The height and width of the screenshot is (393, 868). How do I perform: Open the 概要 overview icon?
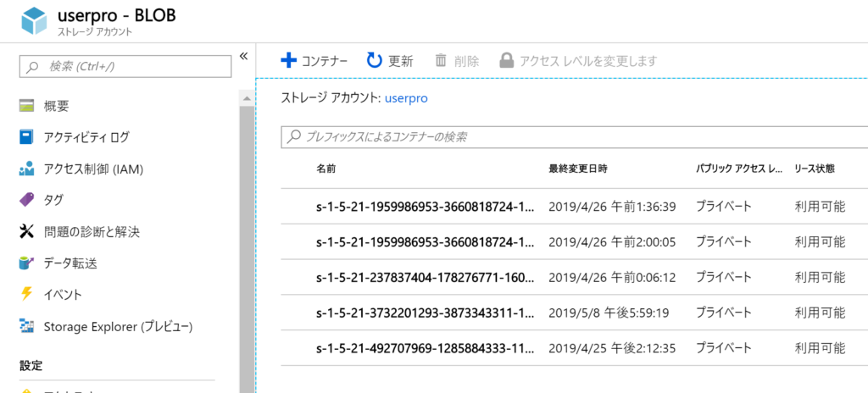(26, 106)
